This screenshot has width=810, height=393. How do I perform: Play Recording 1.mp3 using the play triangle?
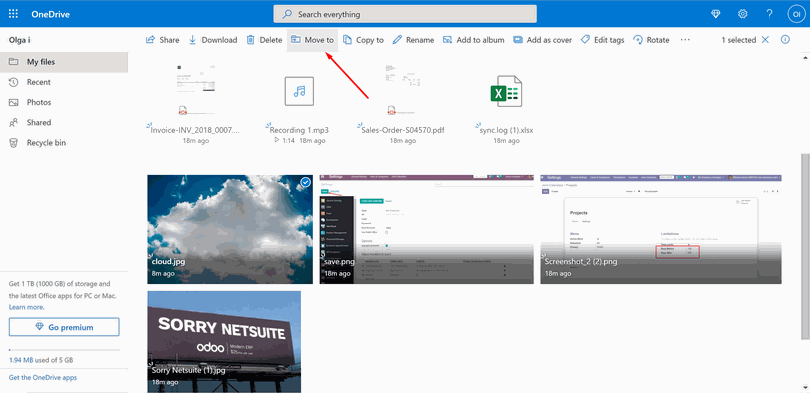click(277, 140)
